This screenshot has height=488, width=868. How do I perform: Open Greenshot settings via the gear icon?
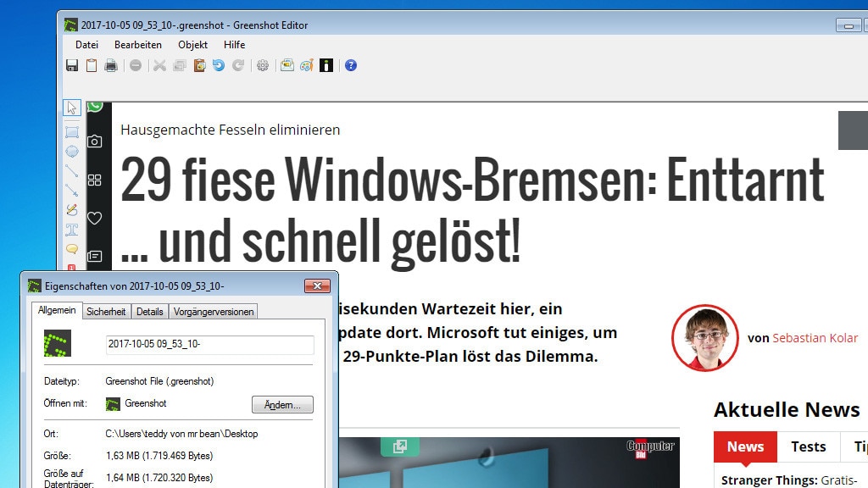[263, 65]
